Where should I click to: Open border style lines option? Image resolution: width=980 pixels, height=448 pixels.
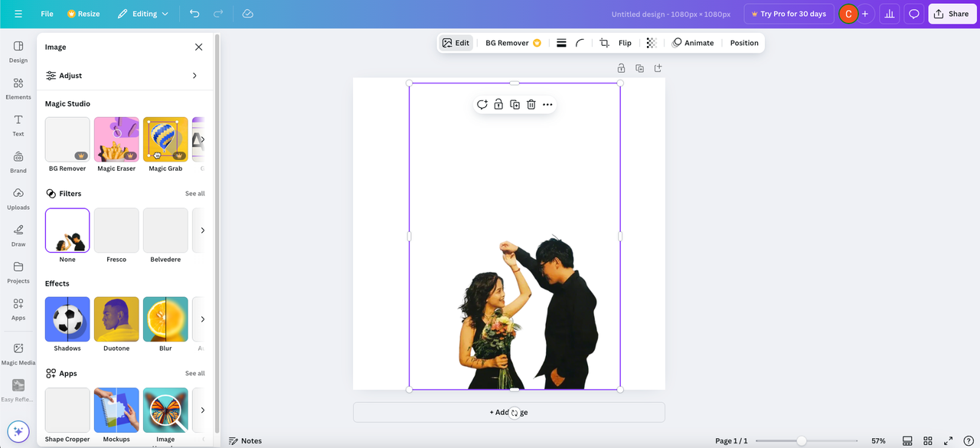tap(561, 43)
